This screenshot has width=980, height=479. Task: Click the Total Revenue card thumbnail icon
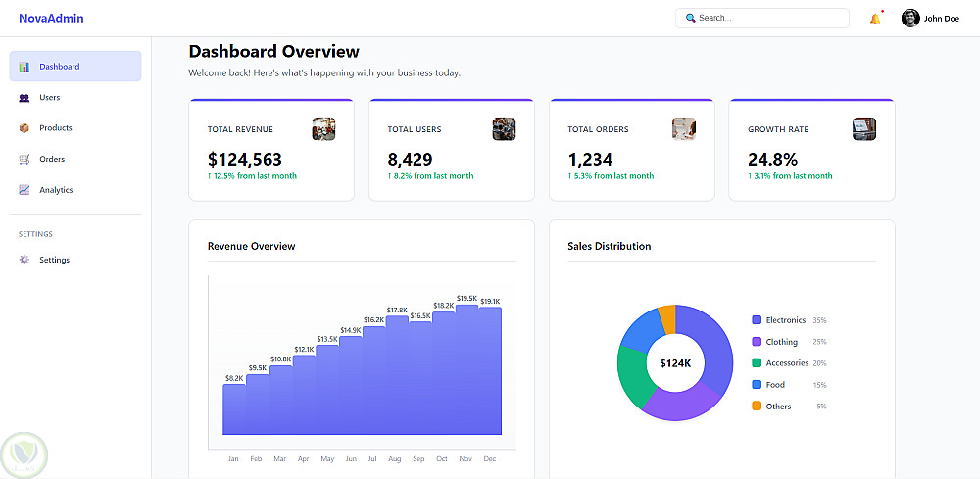pyautogui.click(x=323, y=129)
